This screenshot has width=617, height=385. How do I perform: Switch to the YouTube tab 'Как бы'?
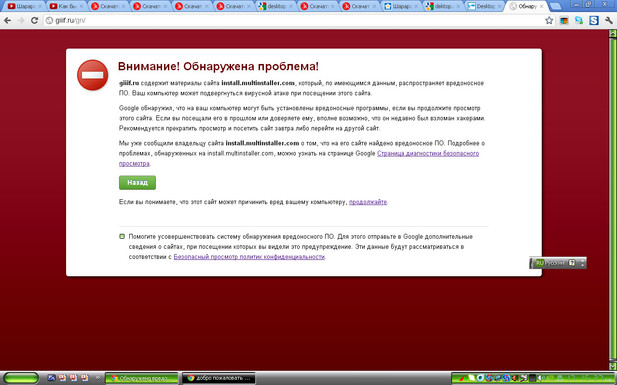click(67, 6)
